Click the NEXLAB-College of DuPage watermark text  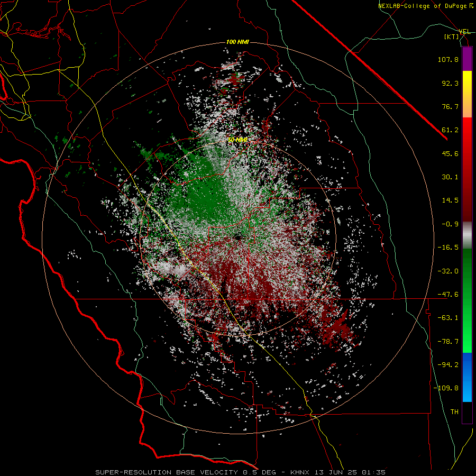[x=425, y=6]
